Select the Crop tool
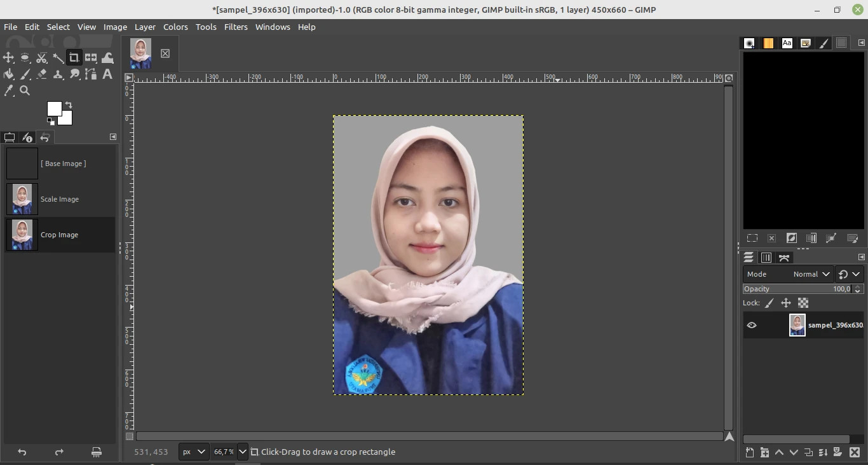This screenshot has height=465, width=868. (74, 58)
